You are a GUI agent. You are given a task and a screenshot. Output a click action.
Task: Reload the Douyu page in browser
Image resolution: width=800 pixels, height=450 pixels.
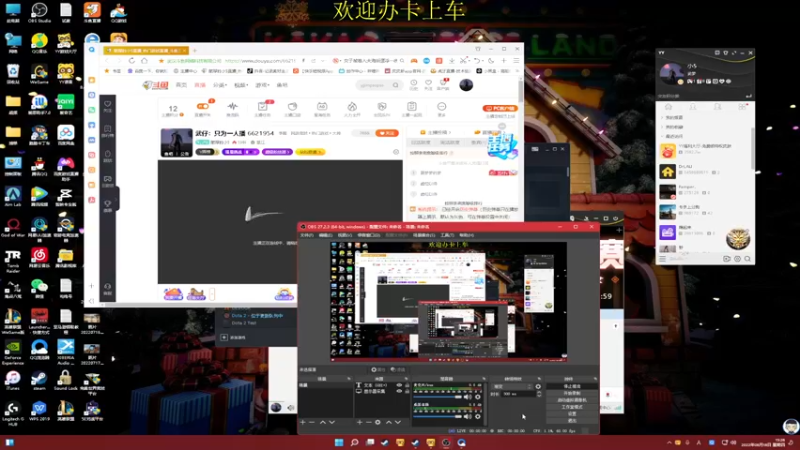tap(132, 61)
